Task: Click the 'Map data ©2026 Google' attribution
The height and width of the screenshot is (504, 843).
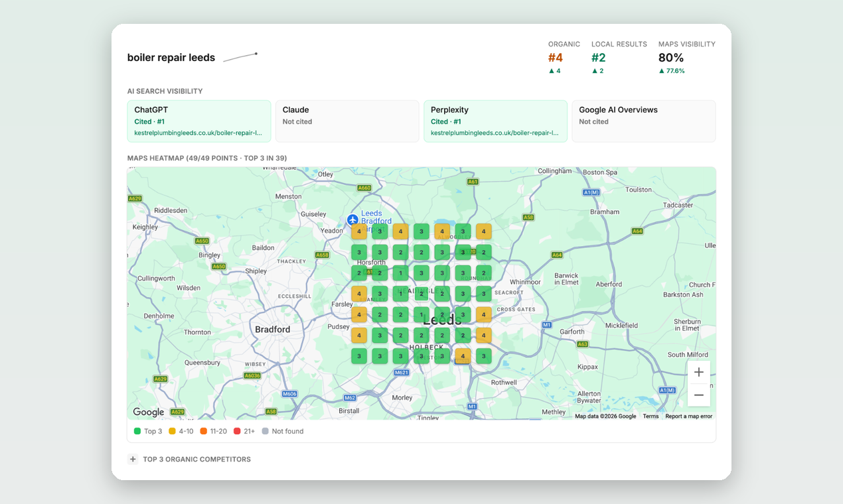Action: pyautogui.click(x=605, y=416)
